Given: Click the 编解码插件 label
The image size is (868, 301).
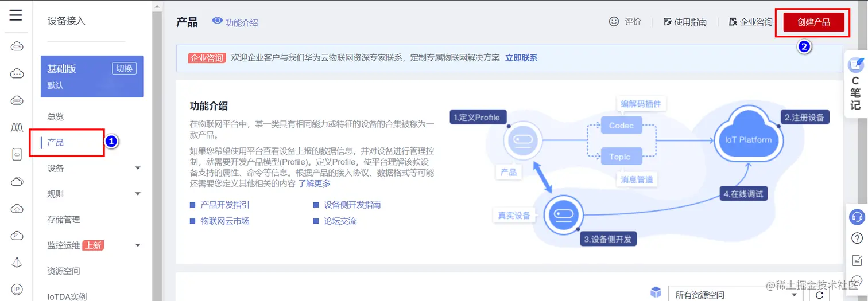Looking at the screenshot, I should coord(641,104).
